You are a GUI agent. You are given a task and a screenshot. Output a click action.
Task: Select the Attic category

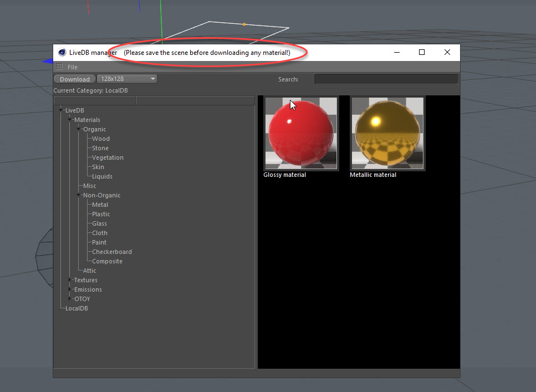coord(90,271)
